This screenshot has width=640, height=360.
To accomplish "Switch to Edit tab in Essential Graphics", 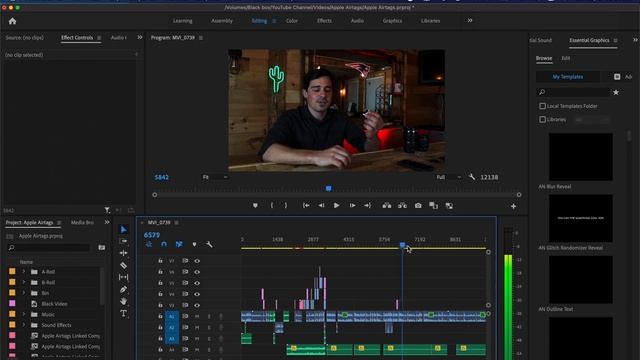I will (x=565, y=58).
